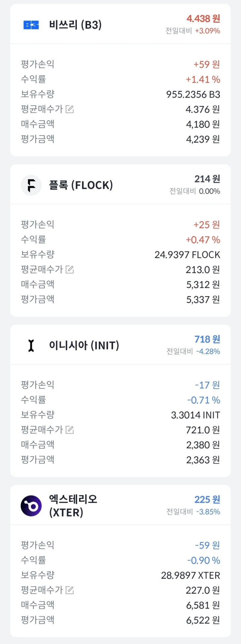The image size is (241, 644).
Task: Select B3 holdings quantity 955.2356 B3
Action: pyautogui.click(x=193, y=94)
